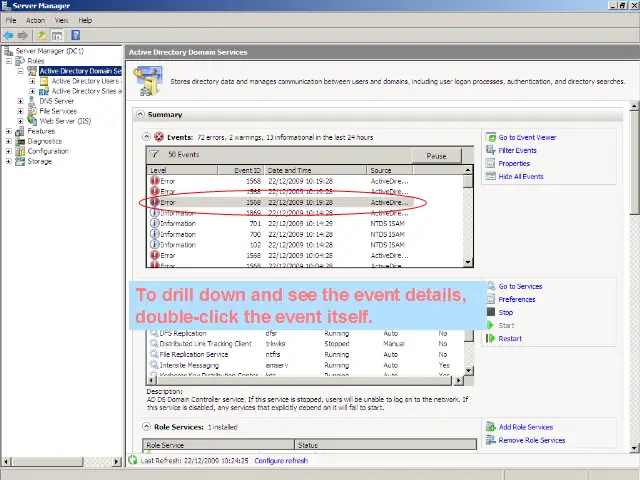The height and width of the screenshot is (480, 640).
Task: Click the Restart service icon
Action: click(x=490, y=338)
